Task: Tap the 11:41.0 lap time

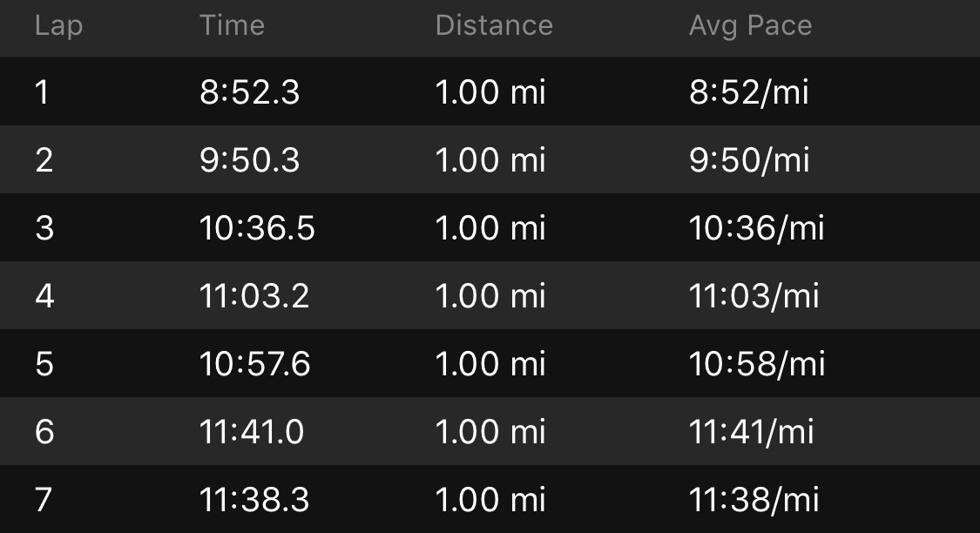Action: pyautogui.click(x=252, y=432)
